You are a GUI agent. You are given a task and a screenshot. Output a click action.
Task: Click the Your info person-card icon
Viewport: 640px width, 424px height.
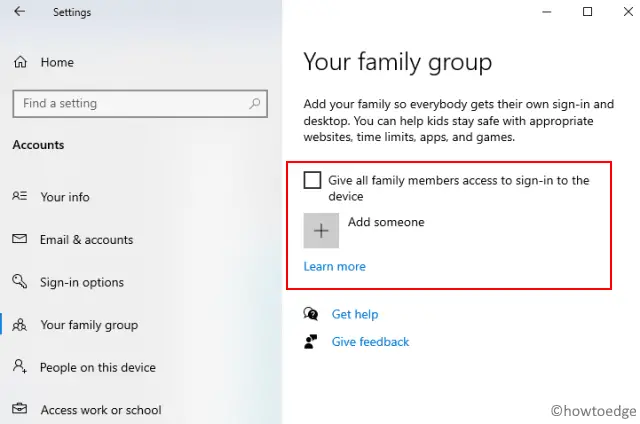19,196
